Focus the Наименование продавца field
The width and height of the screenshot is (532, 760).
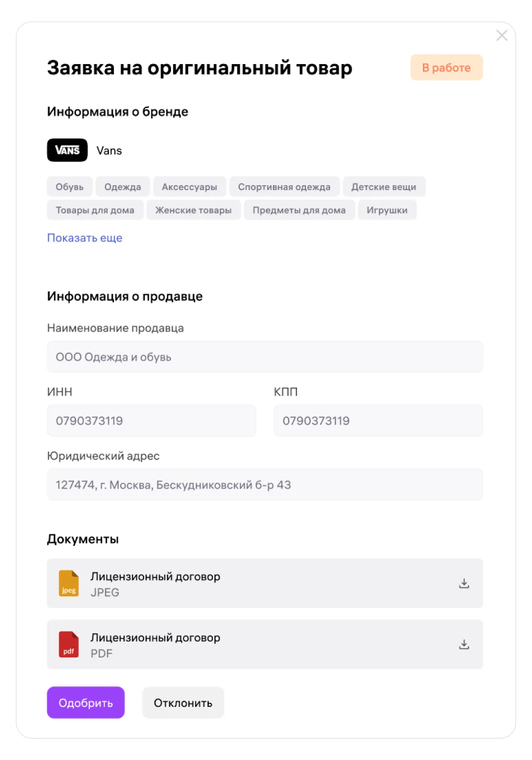(265, 357)
